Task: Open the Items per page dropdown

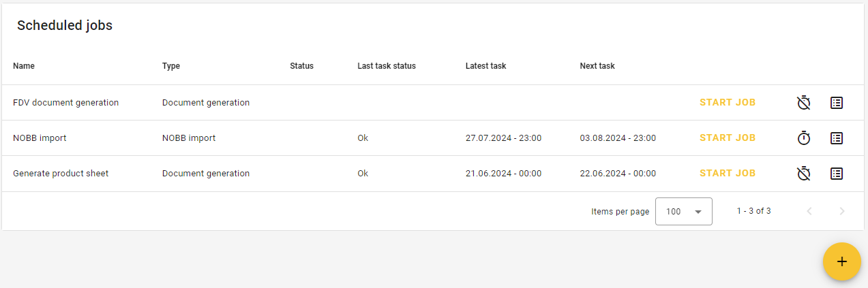Action: (684, 211)
